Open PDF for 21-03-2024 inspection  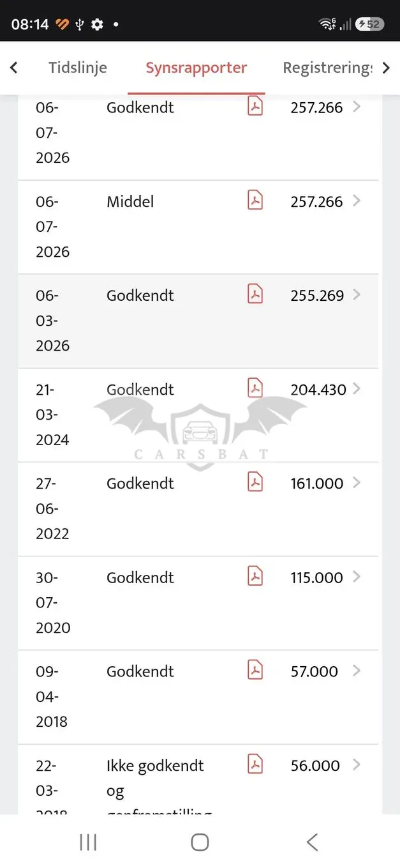tap(255, 388)
